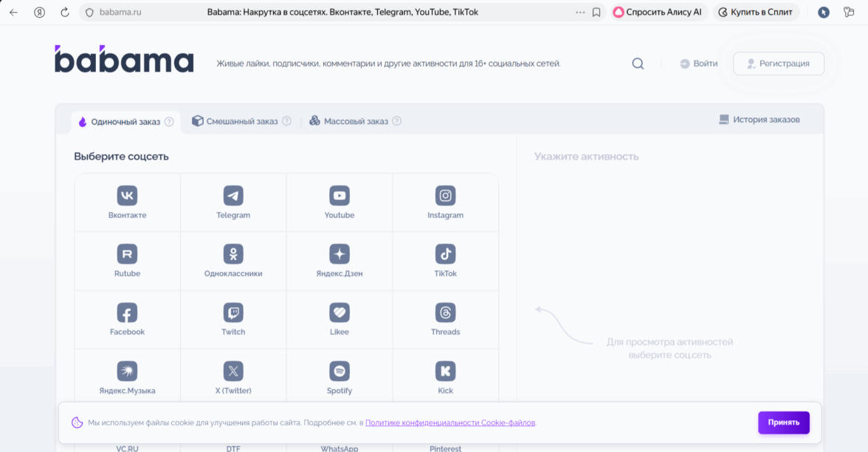Show help for Смешанный заказ

click(286, 121)
